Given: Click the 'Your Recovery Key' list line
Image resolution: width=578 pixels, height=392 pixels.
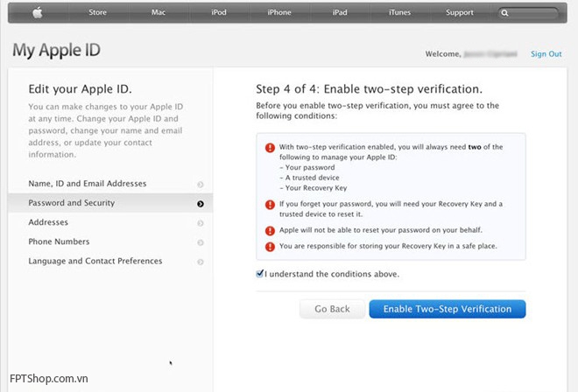Looking at the screenshot, I should coord(314,188).
